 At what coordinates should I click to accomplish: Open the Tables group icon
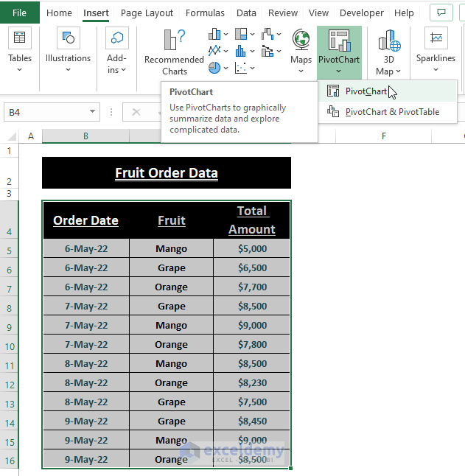click(x=20, y=38)
